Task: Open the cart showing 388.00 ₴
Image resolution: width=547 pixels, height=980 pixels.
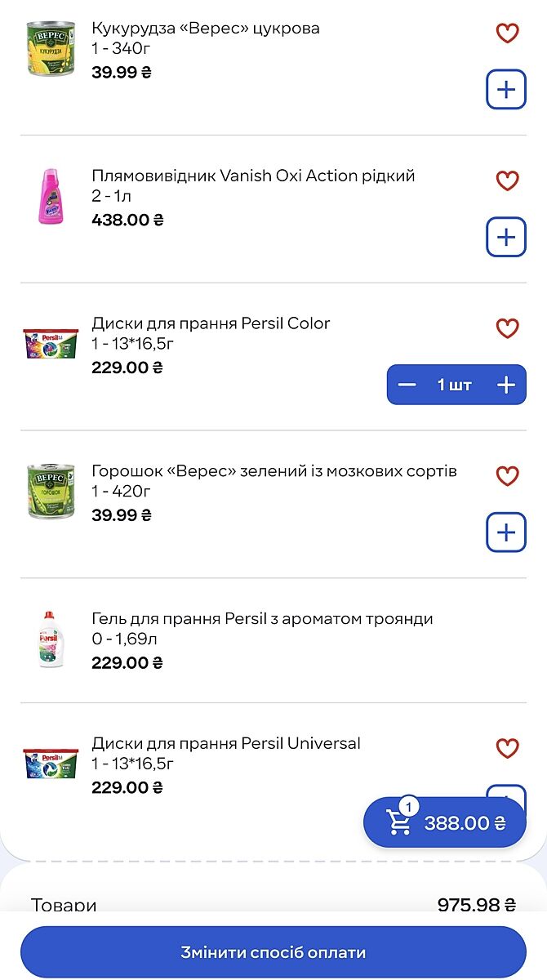Action: 445,822
